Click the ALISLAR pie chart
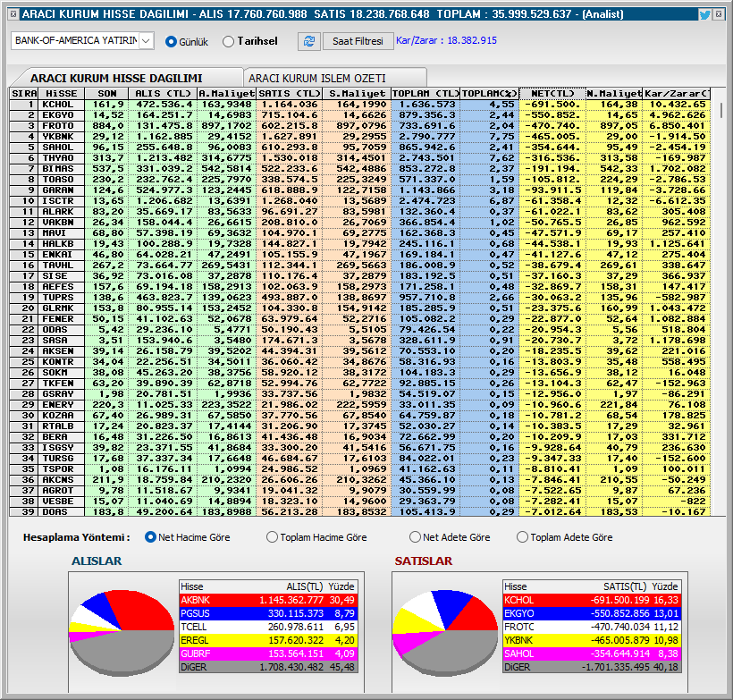This screenshot has width=733, height=700. pos(122,633)
